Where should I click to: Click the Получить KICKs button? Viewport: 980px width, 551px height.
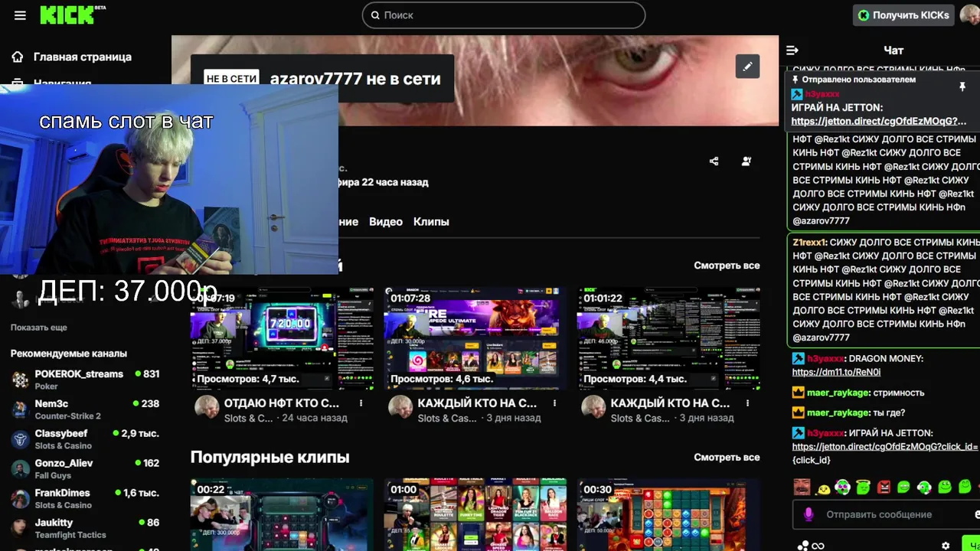[903, 15]
